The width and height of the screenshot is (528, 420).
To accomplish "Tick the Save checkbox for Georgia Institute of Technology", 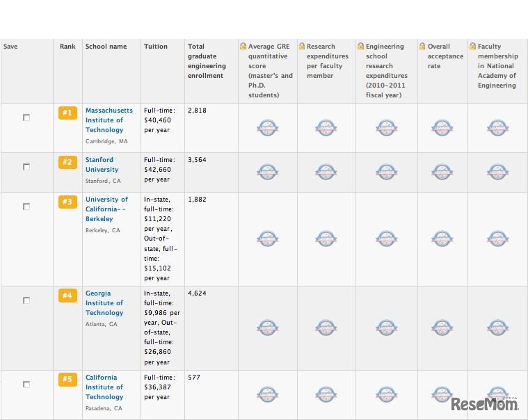I will tap(26, 300).
